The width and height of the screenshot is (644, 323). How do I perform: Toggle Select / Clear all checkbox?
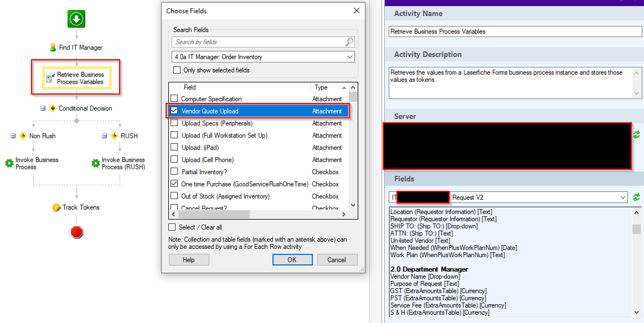pos(172,227)
